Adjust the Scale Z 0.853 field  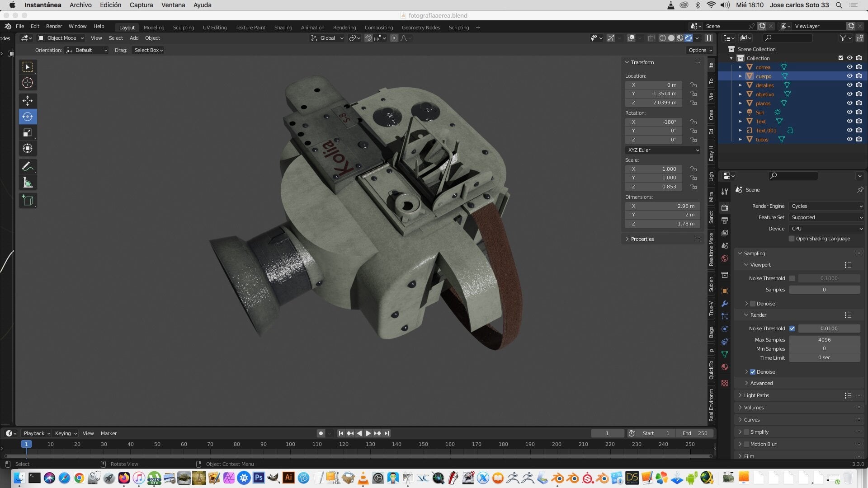click(654, 187)
